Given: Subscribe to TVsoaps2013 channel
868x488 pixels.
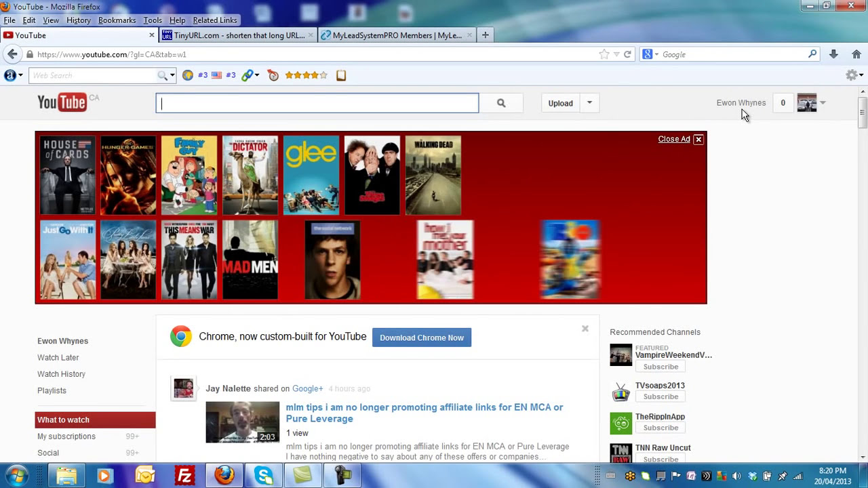Looking at the screenshot, I should click(x=660, y=396).
